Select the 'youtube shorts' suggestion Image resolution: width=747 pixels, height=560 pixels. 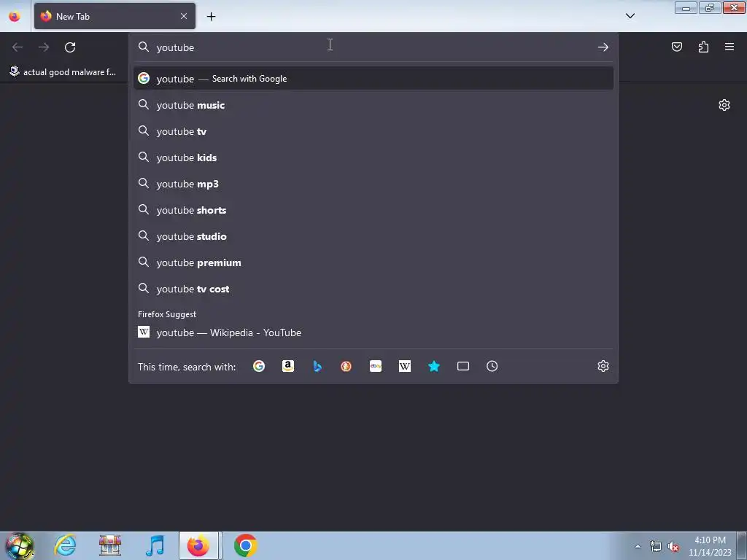click(373, 210)
